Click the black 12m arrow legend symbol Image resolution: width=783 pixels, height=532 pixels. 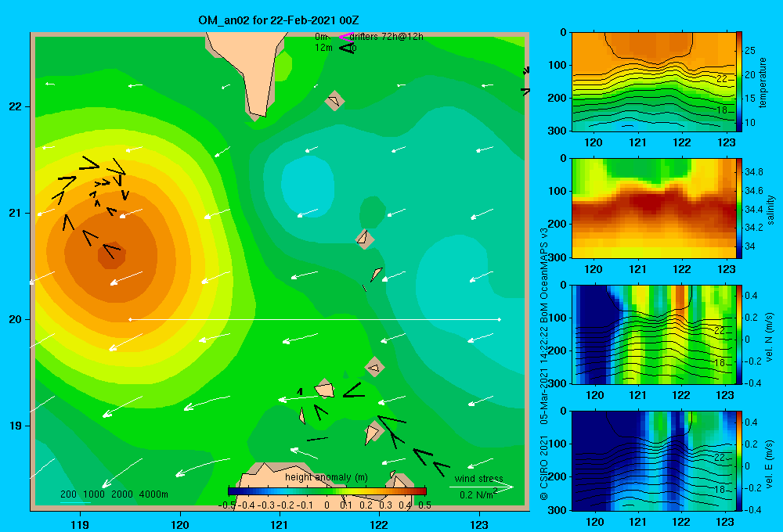347,48
